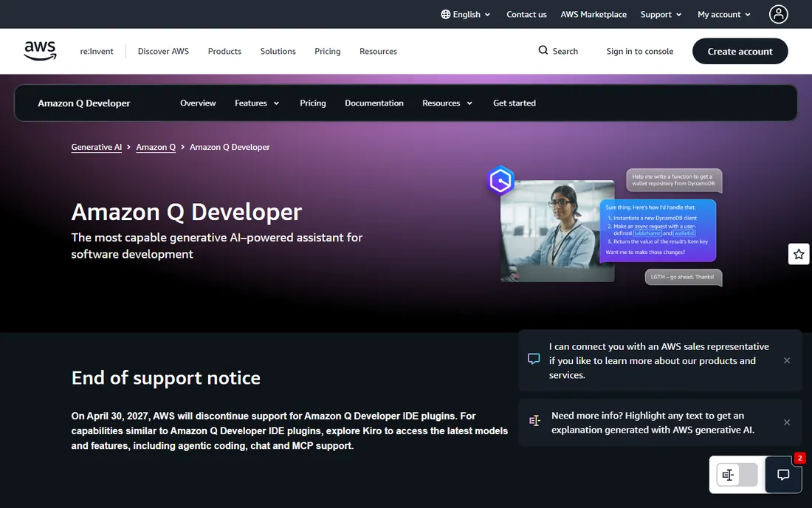Click the "End of support notice" heading
The height and width of the screenshot is (508, 812).
[165, 378]
